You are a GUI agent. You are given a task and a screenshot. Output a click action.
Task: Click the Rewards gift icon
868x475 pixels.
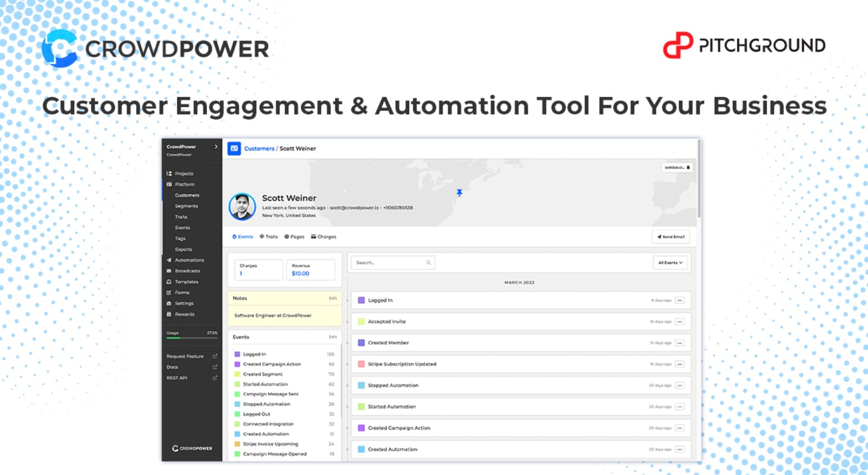(169, 314)
